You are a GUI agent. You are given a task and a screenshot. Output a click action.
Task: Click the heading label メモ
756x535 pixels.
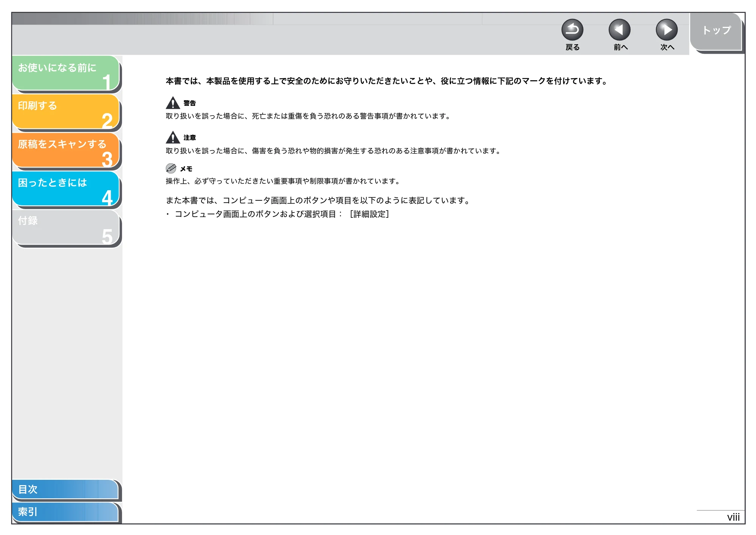coord(186,169)
